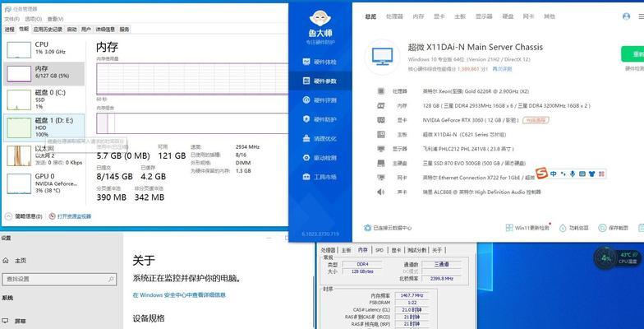Select CPU graph in Task Manager sidebar
This screenshot has width=644, height=329.
tap(44, 49)
